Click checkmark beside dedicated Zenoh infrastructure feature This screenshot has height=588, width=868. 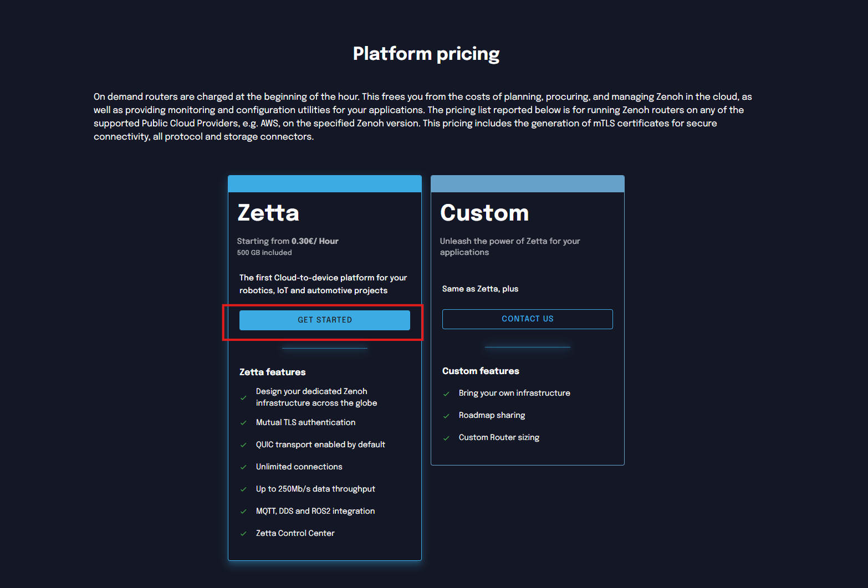[x=243, y=397]
